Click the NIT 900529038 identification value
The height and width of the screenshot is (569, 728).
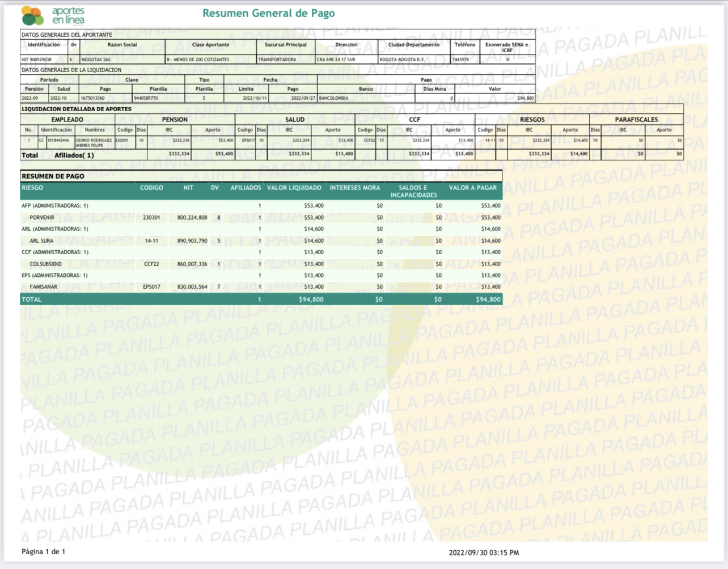pos(36,60)
